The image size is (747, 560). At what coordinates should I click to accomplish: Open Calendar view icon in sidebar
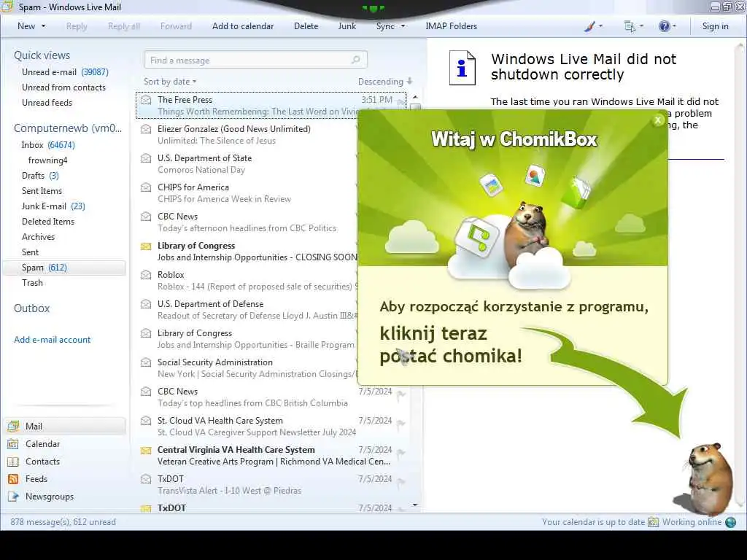13,444
